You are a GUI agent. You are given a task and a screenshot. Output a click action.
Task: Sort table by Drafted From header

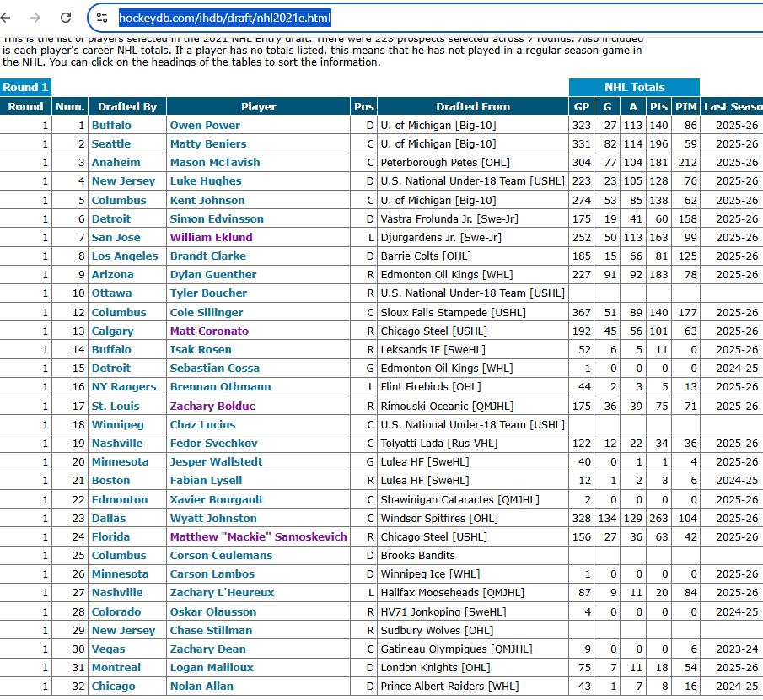[473, 106]
